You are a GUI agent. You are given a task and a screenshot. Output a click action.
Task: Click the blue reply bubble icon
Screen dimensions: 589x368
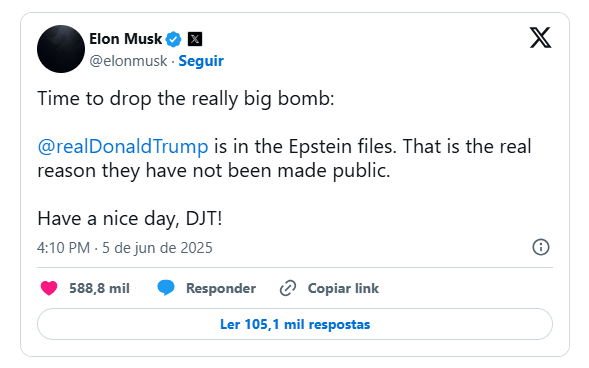click(x=166, y=288)
